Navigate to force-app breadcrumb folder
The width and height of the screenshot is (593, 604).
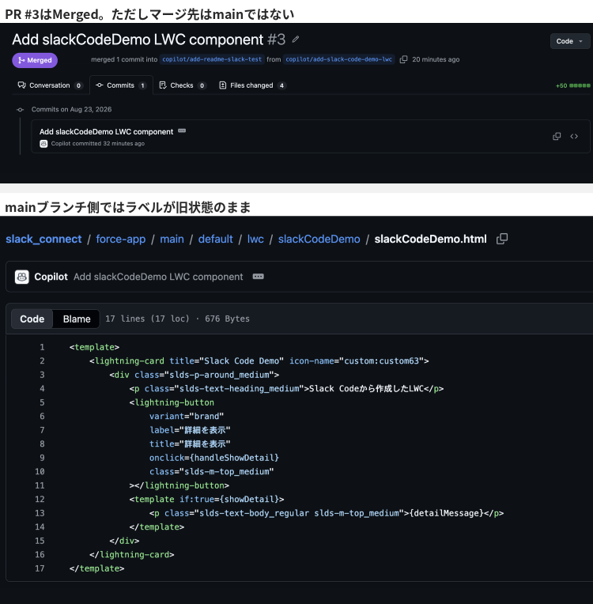click(121, 239)
